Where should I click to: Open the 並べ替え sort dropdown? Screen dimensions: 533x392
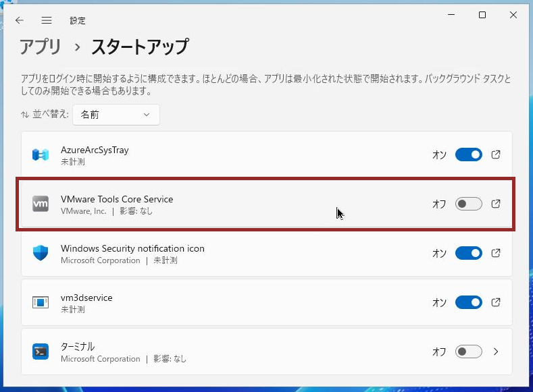(x=116, y=115)
